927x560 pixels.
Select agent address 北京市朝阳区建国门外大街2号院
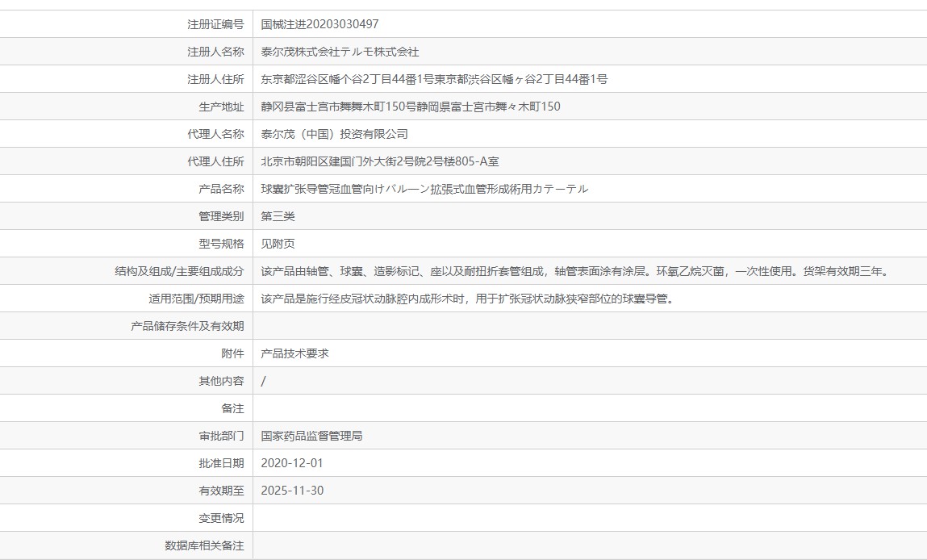[x=379, y=161]
